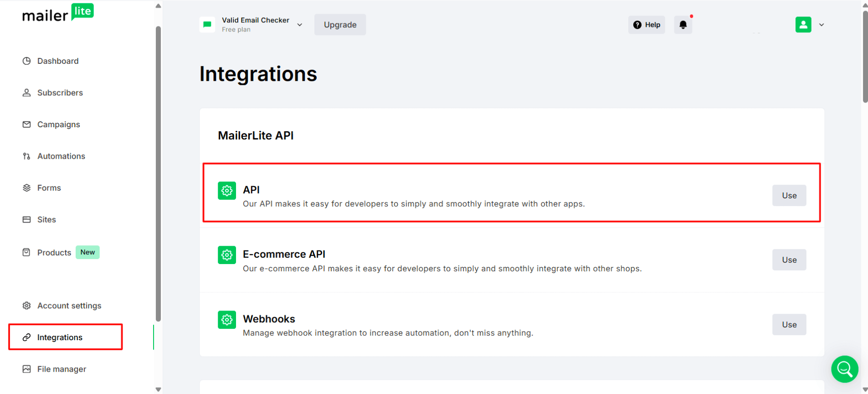Image resolution: width=868 pixels, height=394 pixels.
Task: Open the chat support bubble
Action: coord(845,369)
